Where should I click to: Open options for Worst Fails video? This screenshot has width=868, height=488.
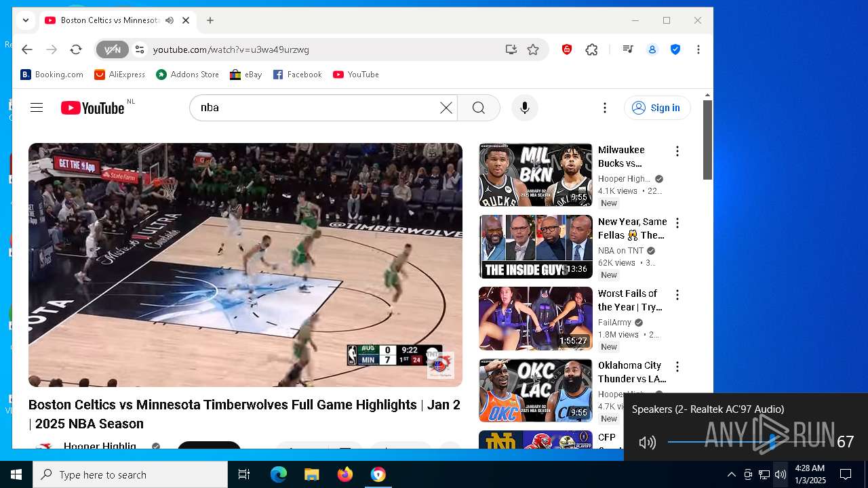point(677,295)
